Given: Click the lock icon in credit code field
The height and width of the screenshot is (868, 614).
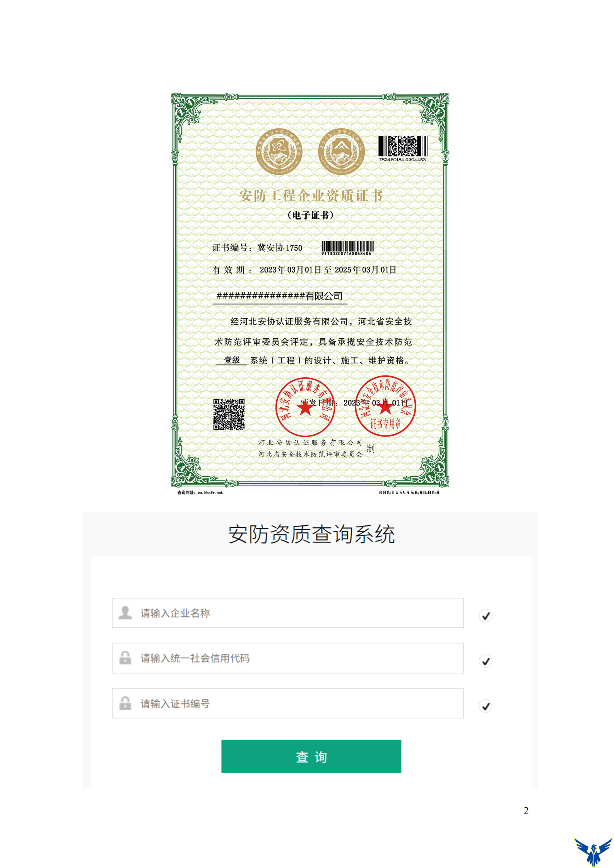Looking at the screenshot, I should click(125, 658).
